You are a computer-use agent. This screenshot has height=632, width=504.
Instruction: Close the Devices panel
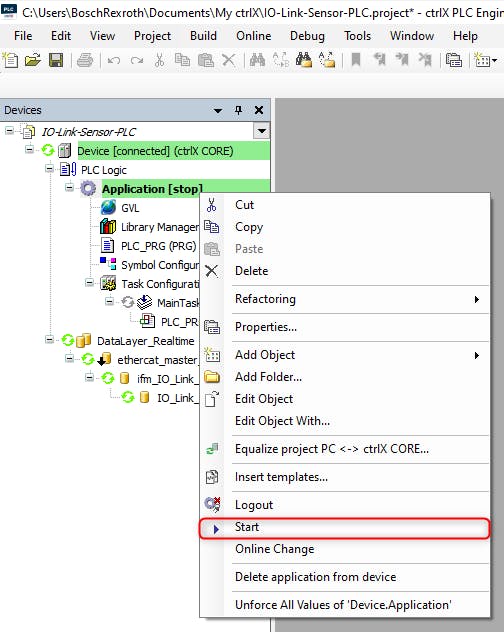click(x=259, y=110)
